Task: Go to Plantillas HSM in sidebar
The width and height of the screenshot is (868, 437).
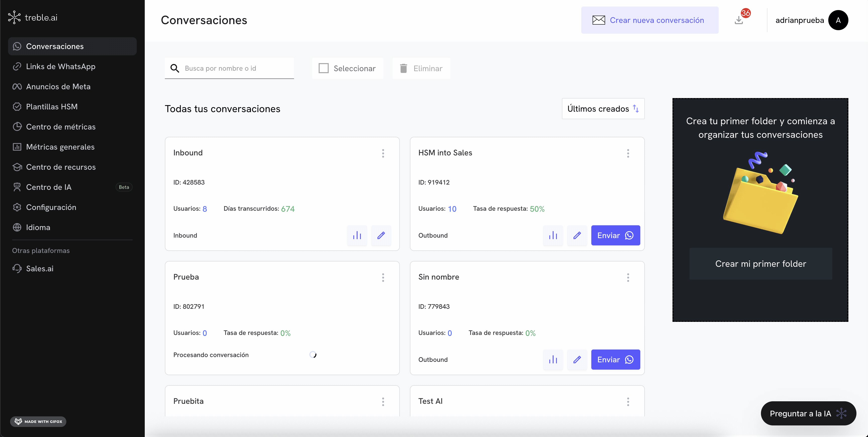Action: (52, 107)
